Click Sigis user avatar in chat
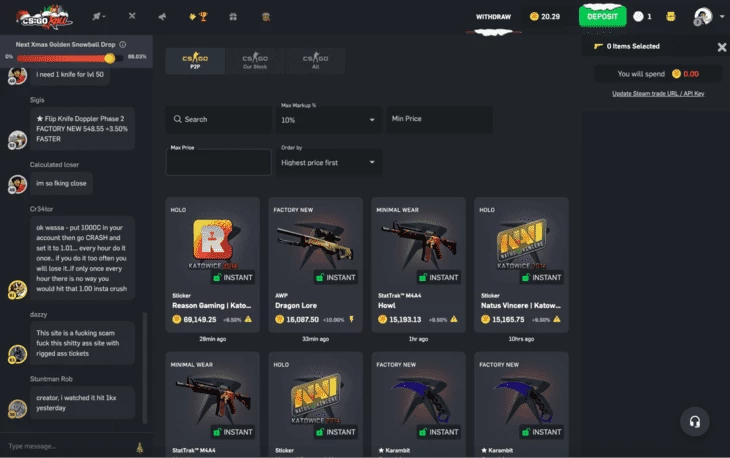This screenshot has width=730, height=458. [x=17, y=140]
